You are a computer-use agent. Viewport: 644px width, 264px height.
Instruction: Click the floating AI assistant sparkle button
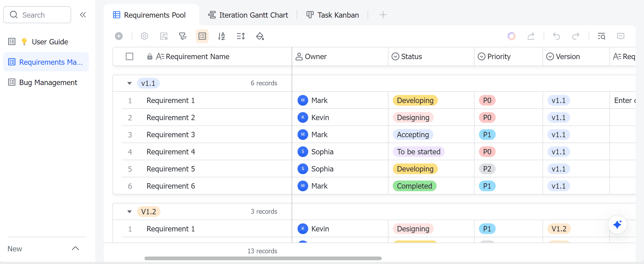point(618,224)
